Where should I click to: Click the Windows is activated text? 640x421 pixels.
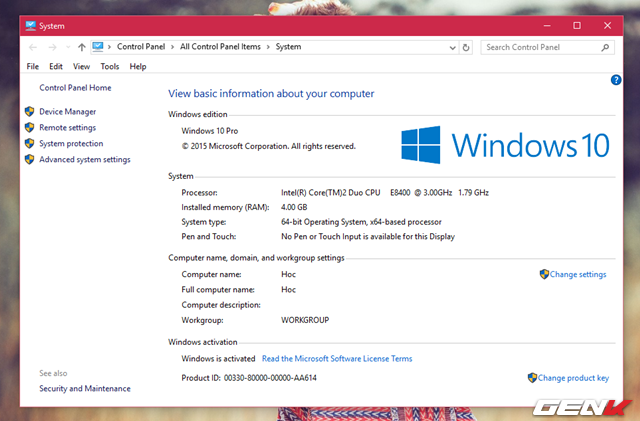coord(218,359)
